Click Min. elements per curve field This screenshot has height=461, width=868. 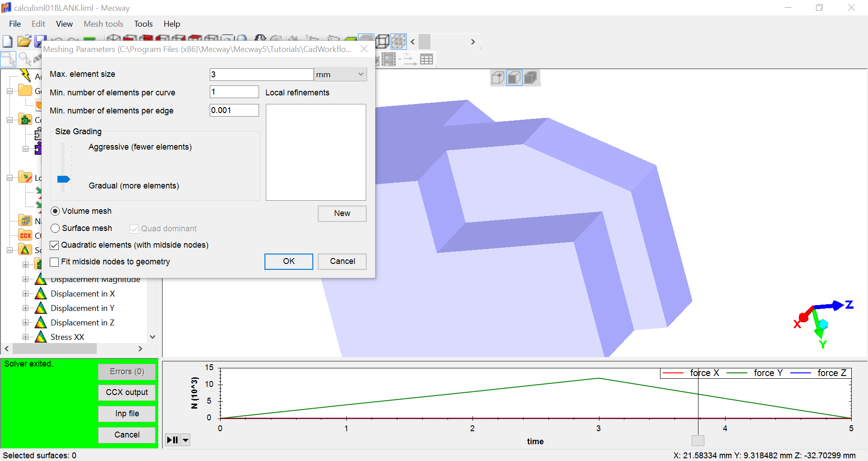[234, 92]
